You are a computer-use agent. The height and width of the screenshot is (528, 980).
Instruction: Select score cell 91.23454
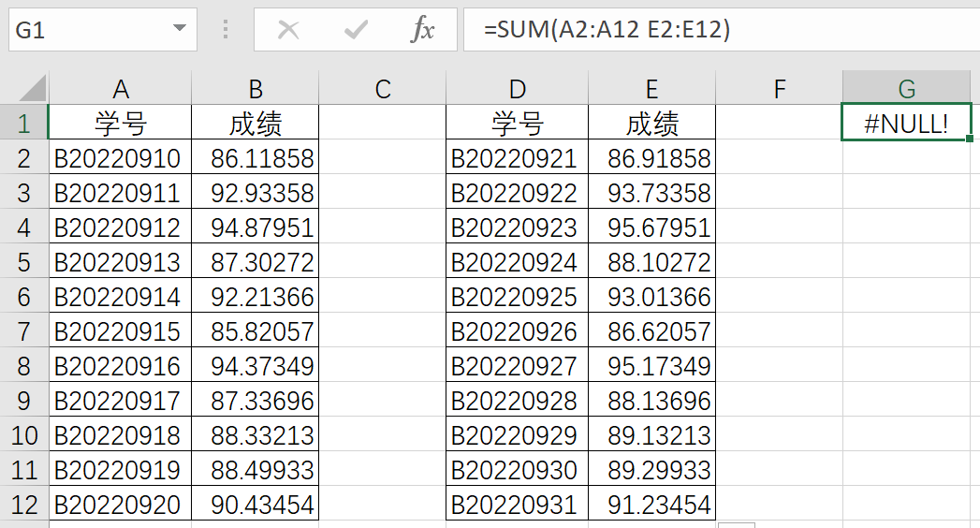651,504
